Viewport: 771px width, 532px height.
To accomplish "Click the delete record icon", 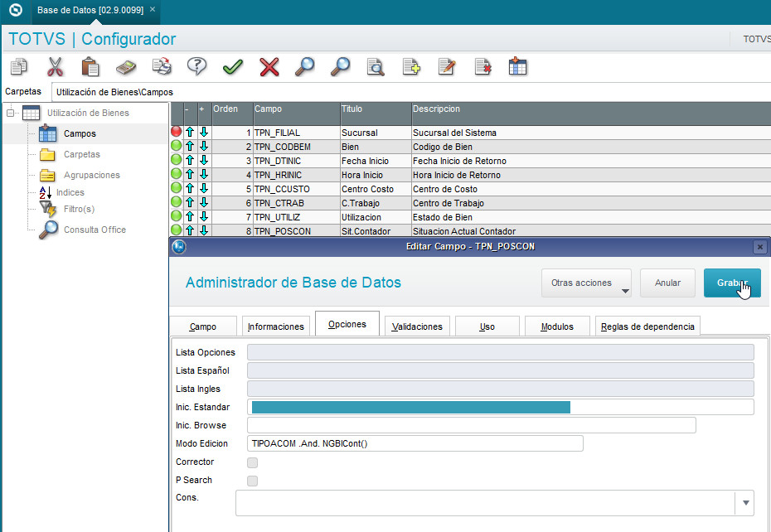I will pos(482,66).
